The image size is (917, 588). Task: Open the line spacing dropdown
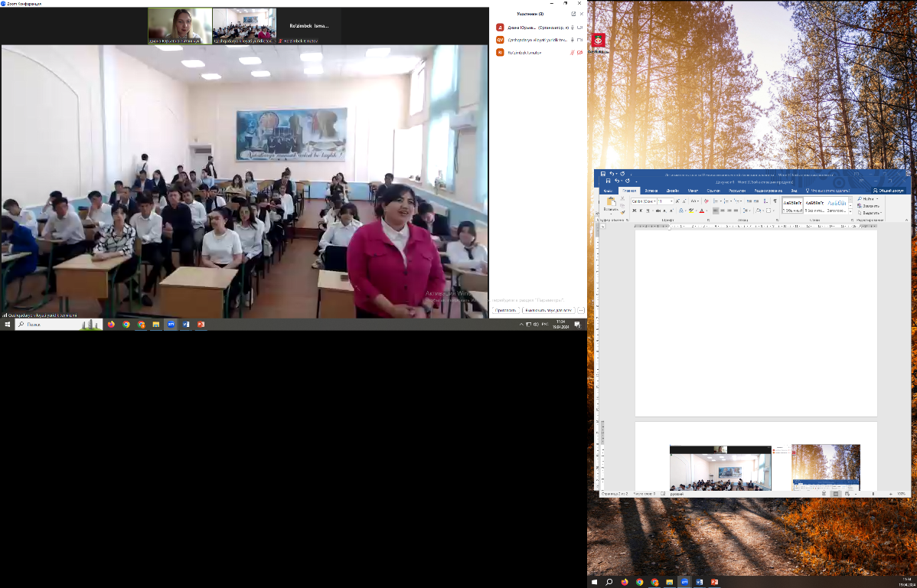(748, 211)
